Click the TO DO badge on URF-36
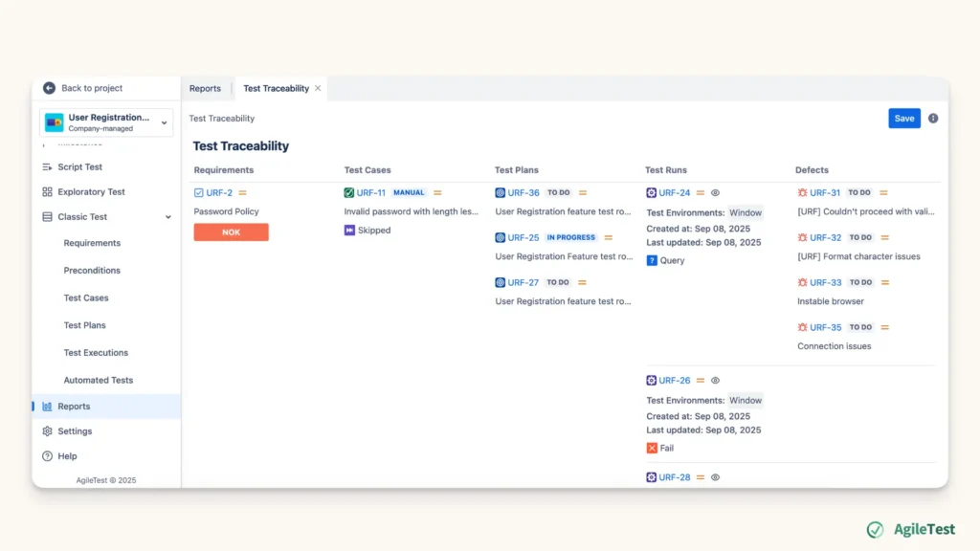The image size is (980, 551). 559,193
